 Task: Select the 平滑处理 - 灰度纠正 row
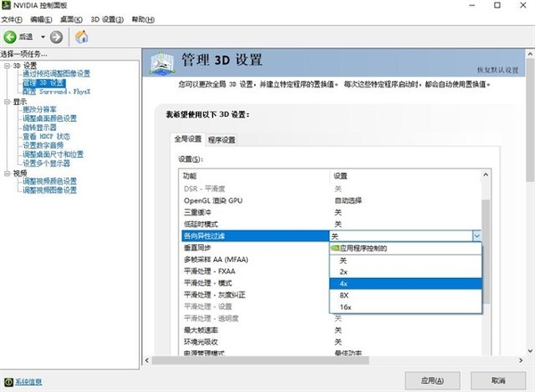255,295
